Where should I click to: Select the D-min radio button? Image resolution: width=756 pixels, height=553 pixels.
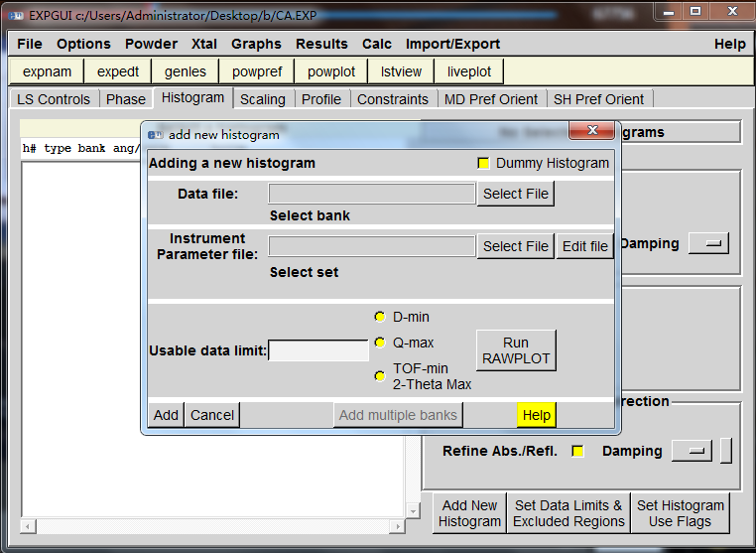(380, 317)
